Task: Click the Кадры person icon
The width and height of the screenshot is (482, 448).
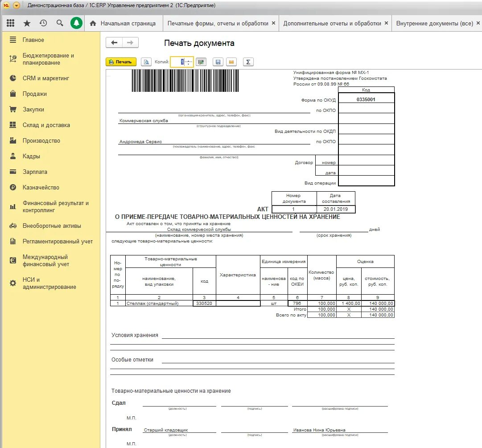Action: 13,156
